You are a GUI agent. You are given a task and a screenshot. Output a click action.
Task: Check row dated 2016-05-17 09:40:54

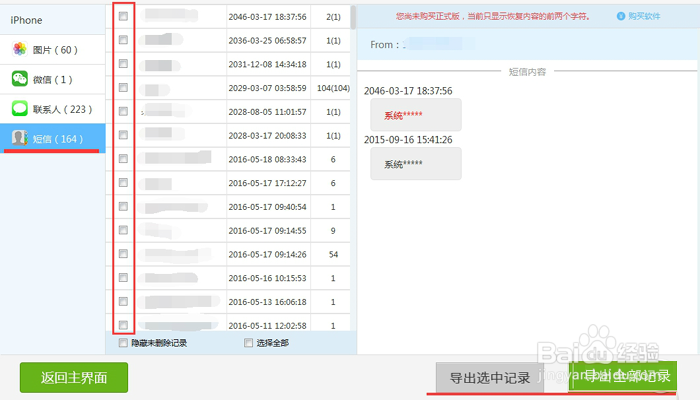coord(123,206)
